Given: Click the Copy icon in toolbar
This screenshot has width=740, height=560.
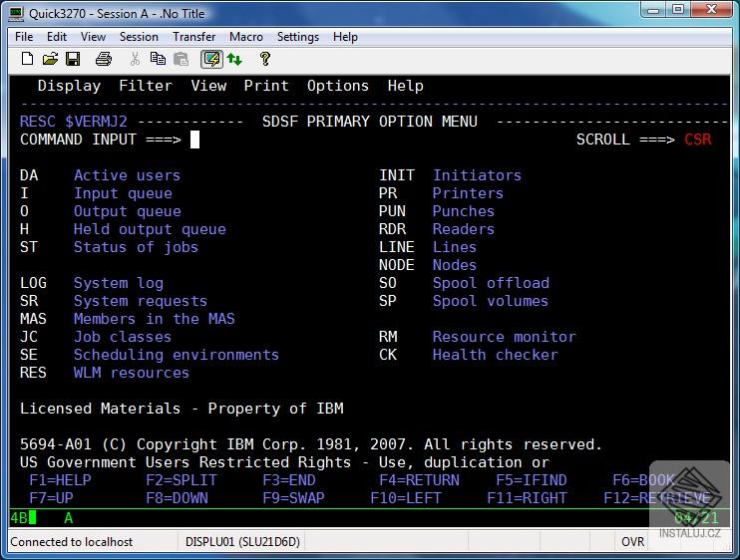Looking at the screenshot, I should click(x=158, y=60).
